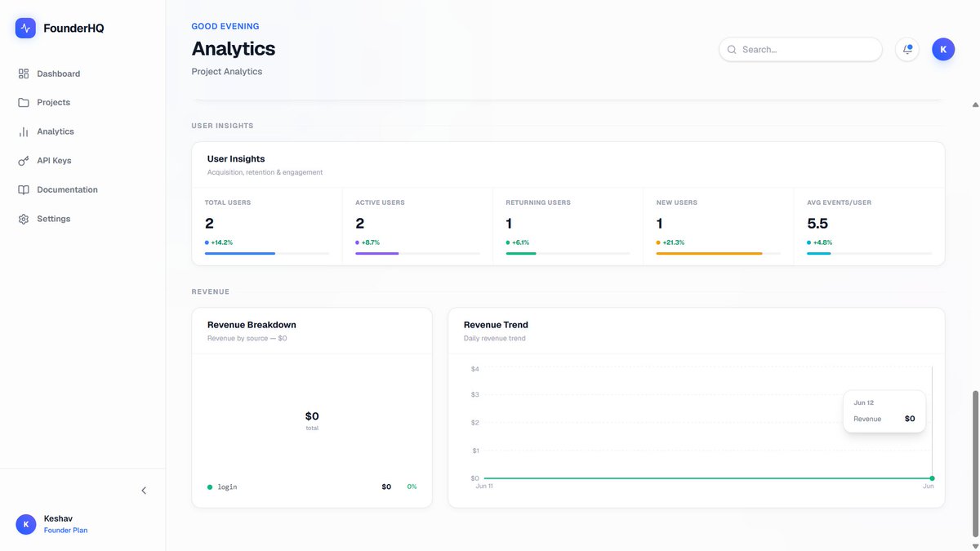This screenshot has height=551, width=980.
Task: Click the Jun 12 data point on chart
Action: point(932,478)
